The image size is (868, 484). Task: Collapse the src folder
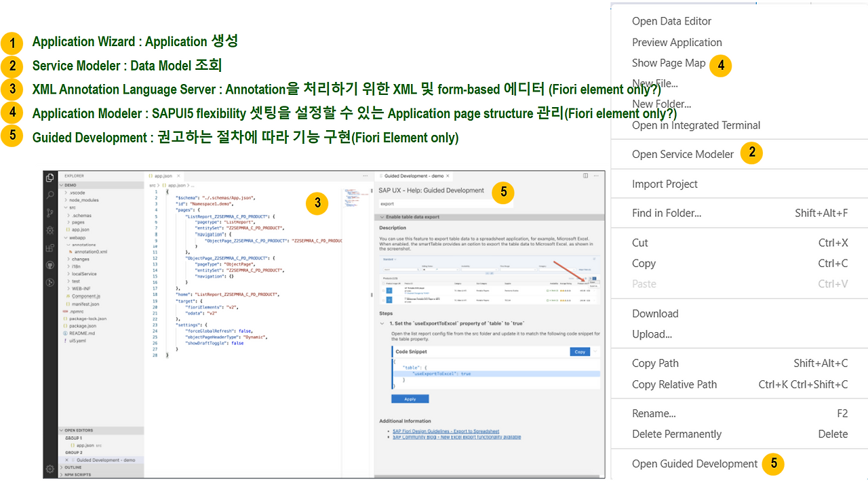[66, 207]
